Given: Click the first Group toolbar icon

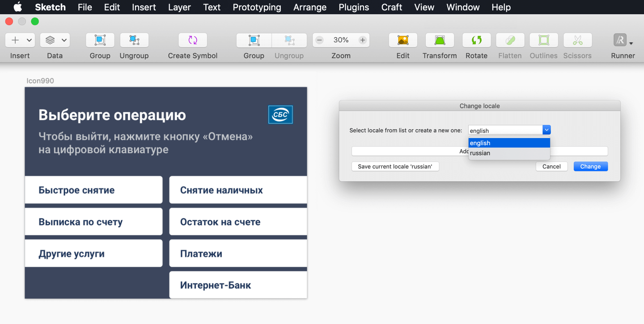Looking at the screenshot, I should tap(100, 40).
